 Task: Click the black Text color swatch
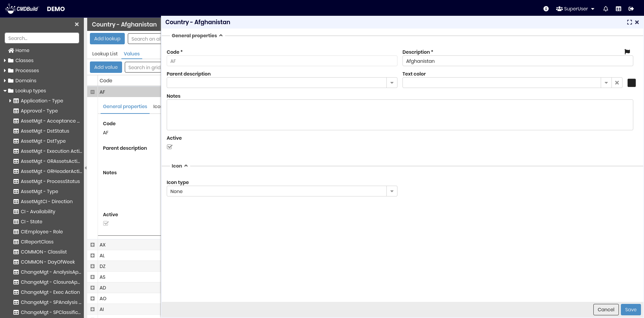(632, 83)
